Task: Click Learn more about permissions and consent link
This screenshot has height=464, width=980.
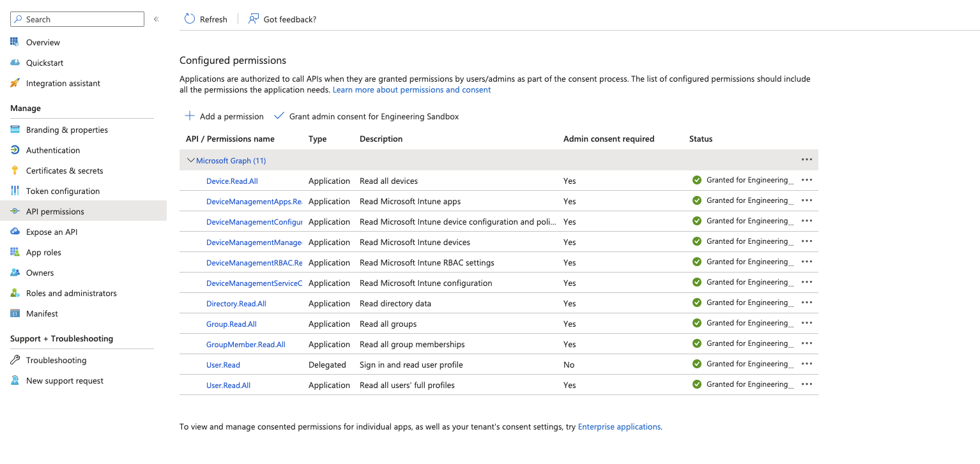Action: (411, 90)
